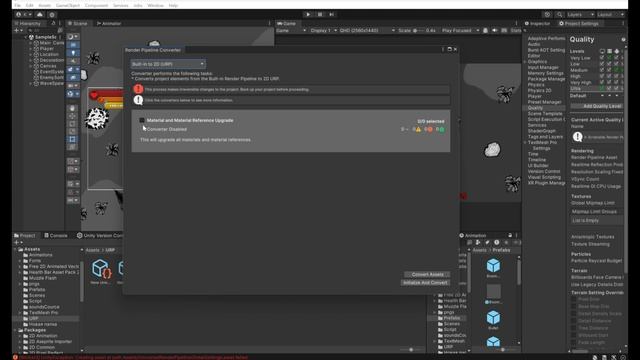Image resolution: width=640 pixels, height=360 pixels.
Task: Open the global search magnifier icon
Action: (560, 14)
